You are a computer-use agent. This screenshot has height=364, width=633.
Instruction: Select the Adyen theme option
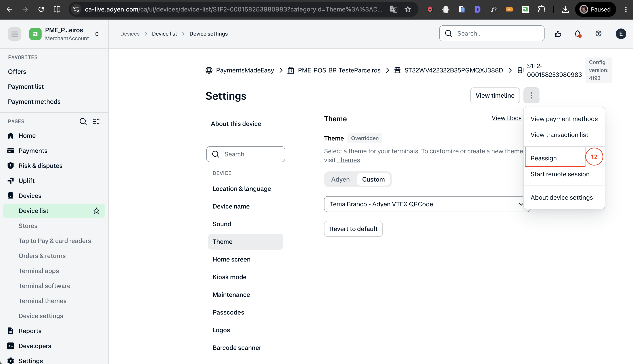340,179
